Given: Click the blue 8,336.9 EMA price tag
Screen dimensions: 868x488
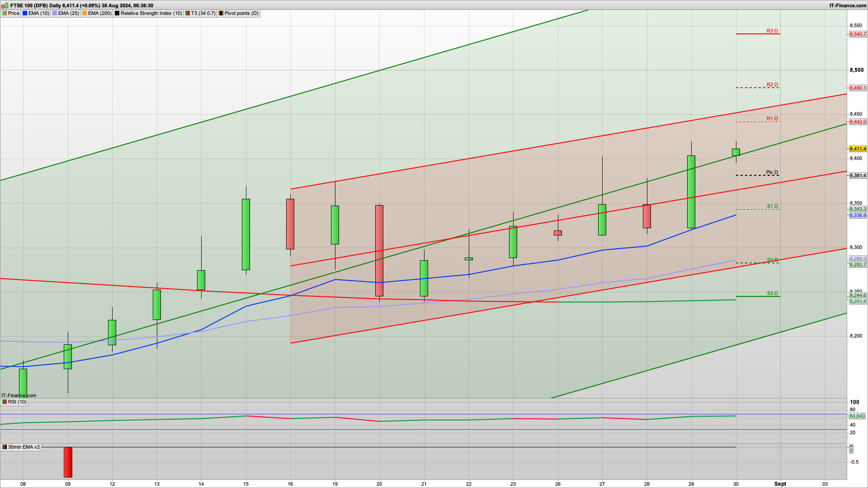Looking at the screenshot, I should [858, 215].
